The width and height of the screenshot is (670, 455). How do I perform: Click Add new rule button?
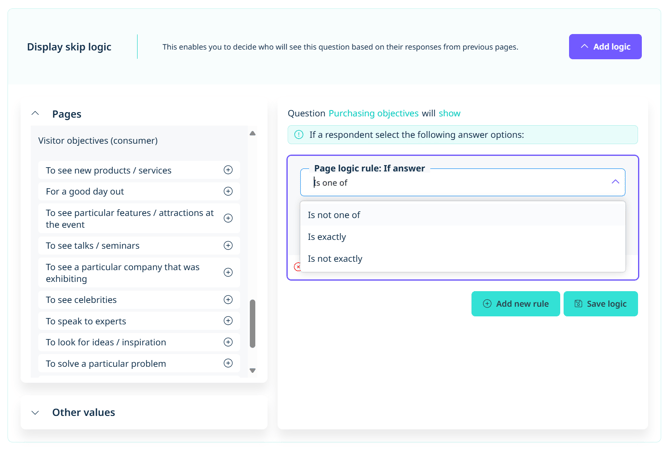[x=515, y=304]
